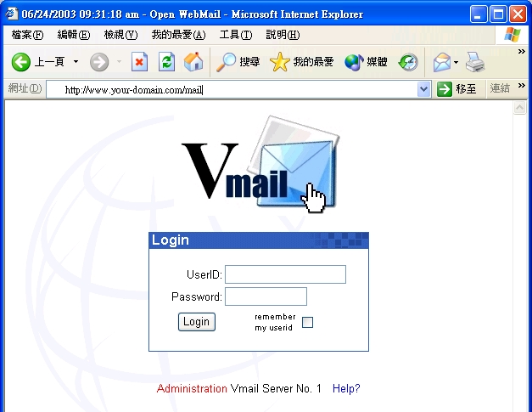Screen dimensions: 532x412
Task: Click the Print printer icon
Action: tap(475, 62)
